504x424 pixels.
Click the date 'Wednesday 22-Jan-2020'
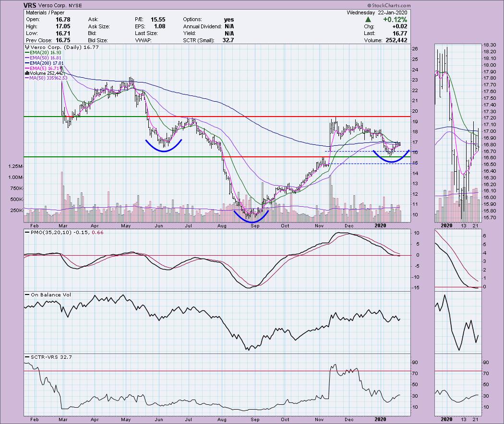coord(377,12)
